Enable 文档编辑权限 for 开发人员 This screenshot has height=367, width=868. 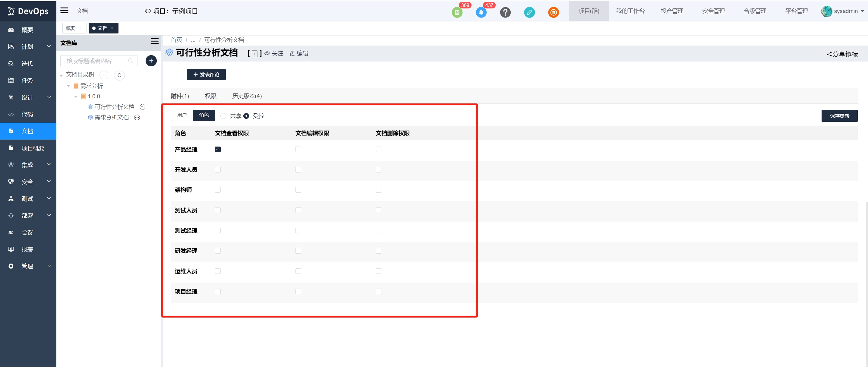(x=298, y=169)
